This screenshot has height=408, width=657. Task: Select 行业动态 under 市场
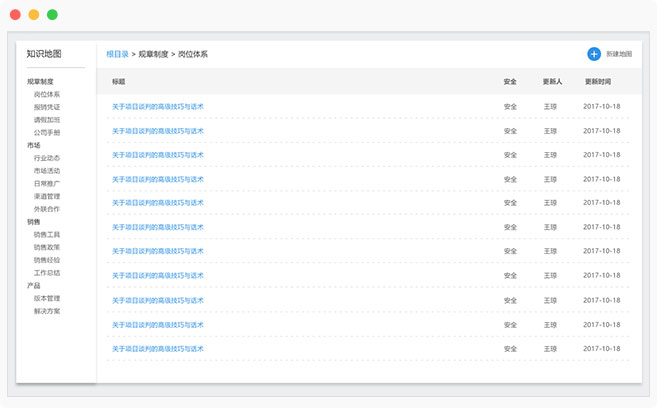[47, 158]
